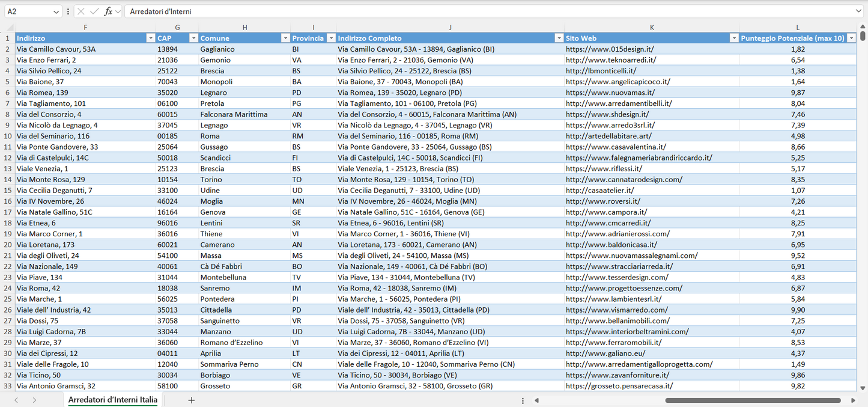Select the Arredatori d'Interni Italia sheet tab
This screenshot has height=407, width=868.
tap(112, 400)
